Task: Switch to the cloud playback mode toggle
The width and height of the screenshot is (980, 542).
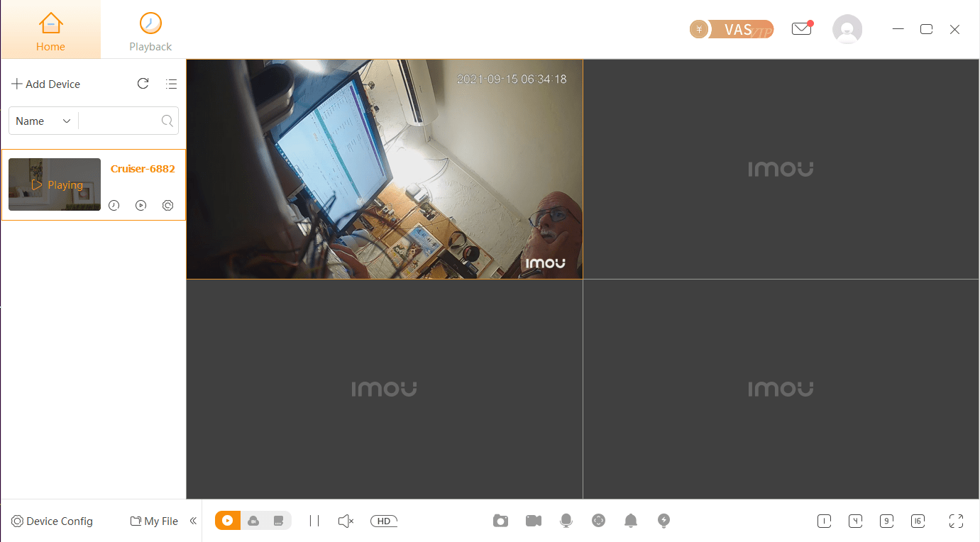Action: (x=253, y=521)
